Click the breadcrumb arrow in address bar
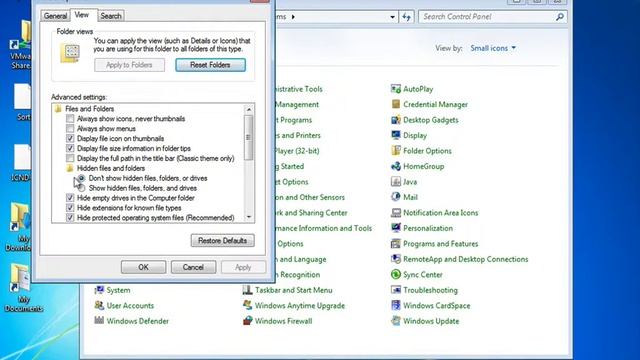Viewport: 640px width, 360px height. click(293, 17)
